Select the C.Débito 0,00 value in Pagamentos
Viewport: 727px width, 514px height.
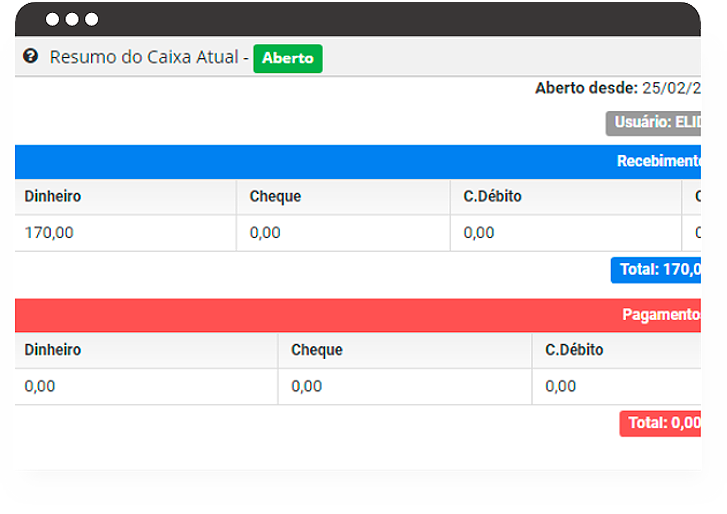pos(561,386)
